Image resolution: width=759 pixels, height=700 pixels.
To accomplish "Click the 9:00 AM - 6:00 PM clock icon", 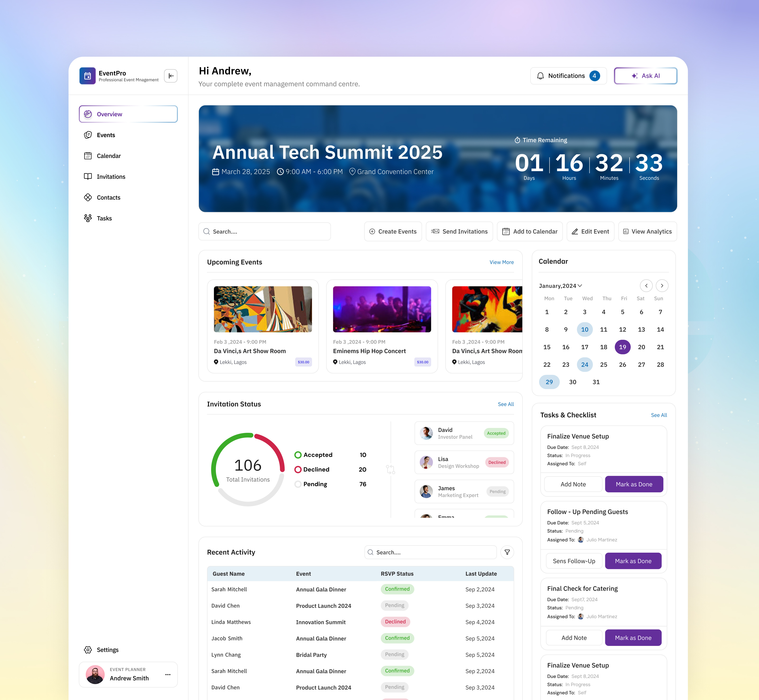I will [281, 172].
